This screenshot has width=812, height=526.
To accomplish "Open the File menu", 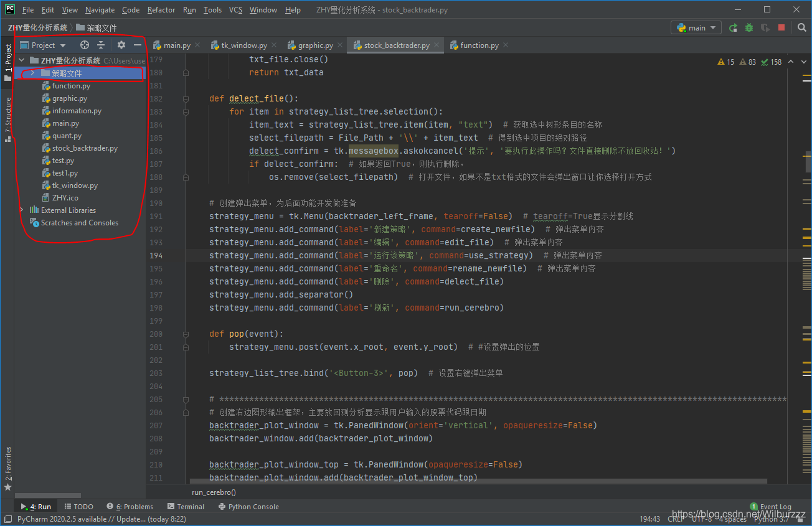I will pyautogui.click(x=28, y=10).
